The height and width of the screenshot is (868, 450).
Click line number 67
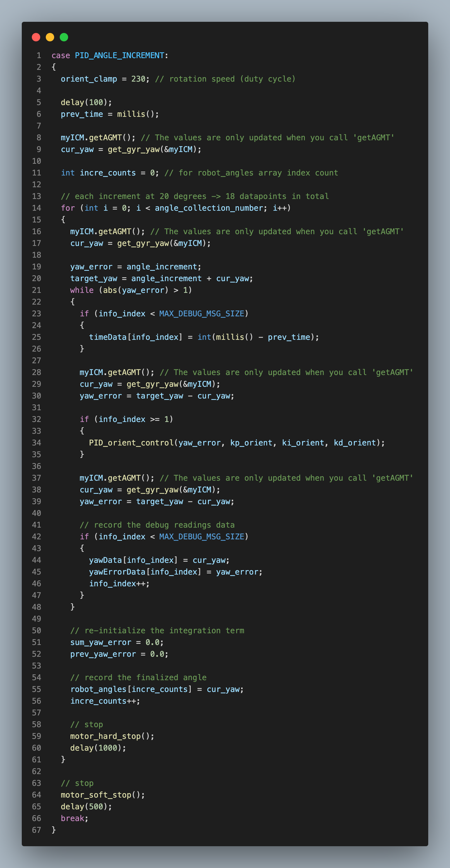pos(36,830)
